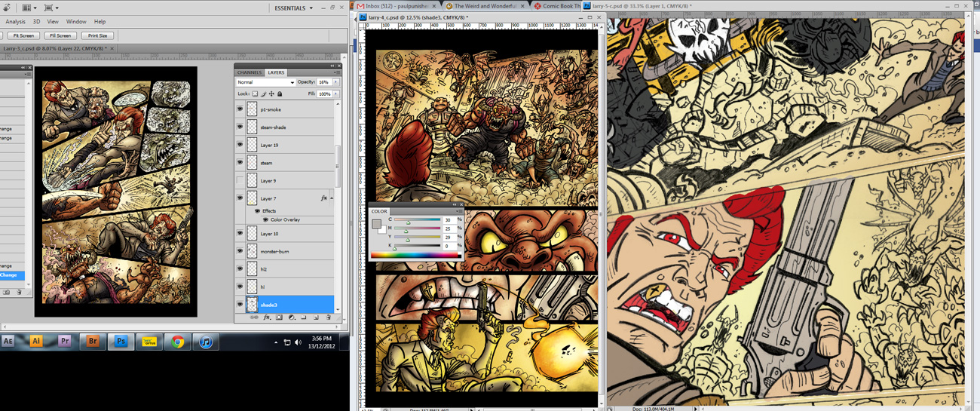Open the Analysis menu
The width and height of the screenshot is (980, 411).
point(15,22)
